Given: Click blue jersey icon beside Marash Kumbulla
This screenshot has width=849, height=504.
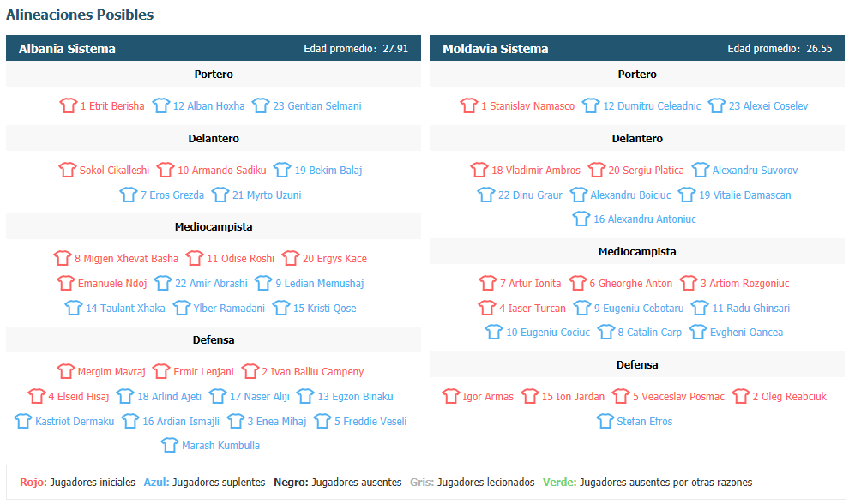Looking at the screenshot, I should coord(170,445).
